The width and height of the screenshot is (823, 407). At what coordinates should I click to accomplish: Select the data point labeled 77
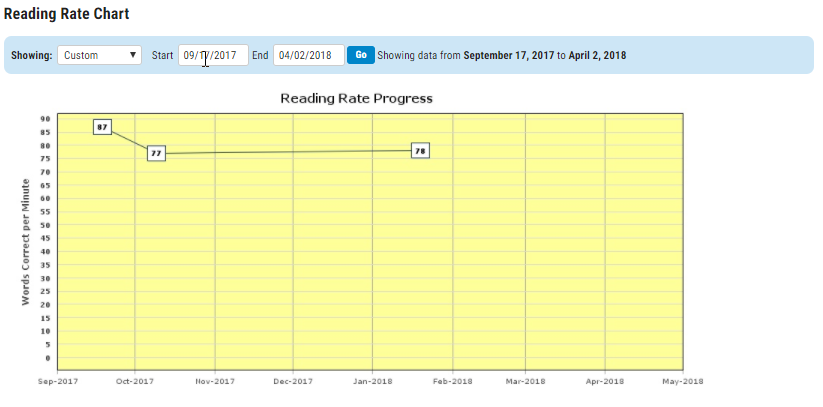point(156,153)
